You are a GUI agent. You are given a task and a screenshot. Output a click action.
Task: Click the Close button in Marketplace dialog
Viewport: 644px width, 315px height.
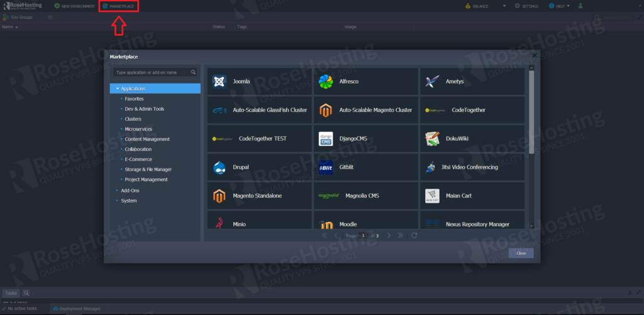pyautogui.click(x=521, y=253)
